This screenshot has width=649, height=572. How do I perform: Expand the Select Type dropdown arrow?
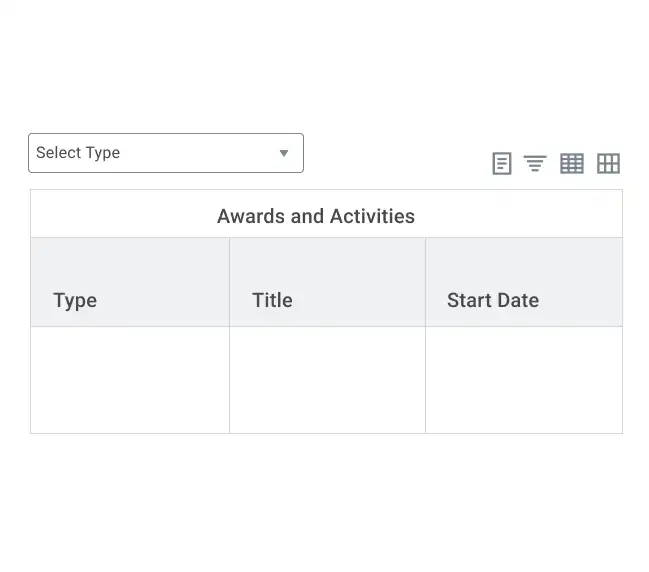point(284,153)
